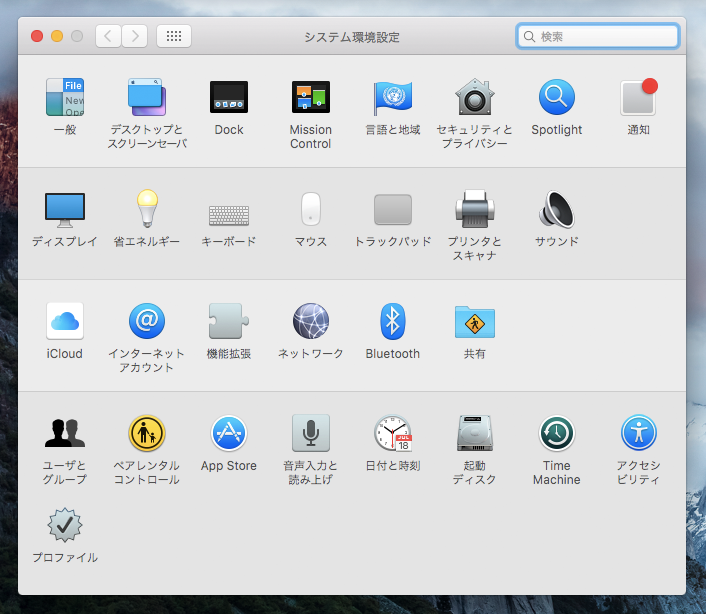Viewport: 706px width, 614px height.
Task: Open Mission Control preferences
Action: pyautogui.click(x=311, y=97)
